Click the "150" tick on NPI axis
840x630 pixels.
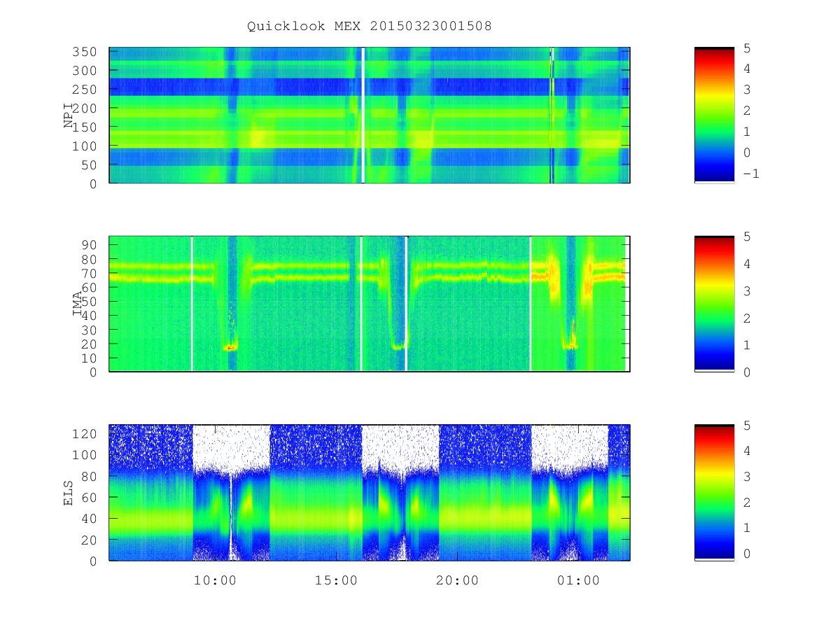[85, 127]
